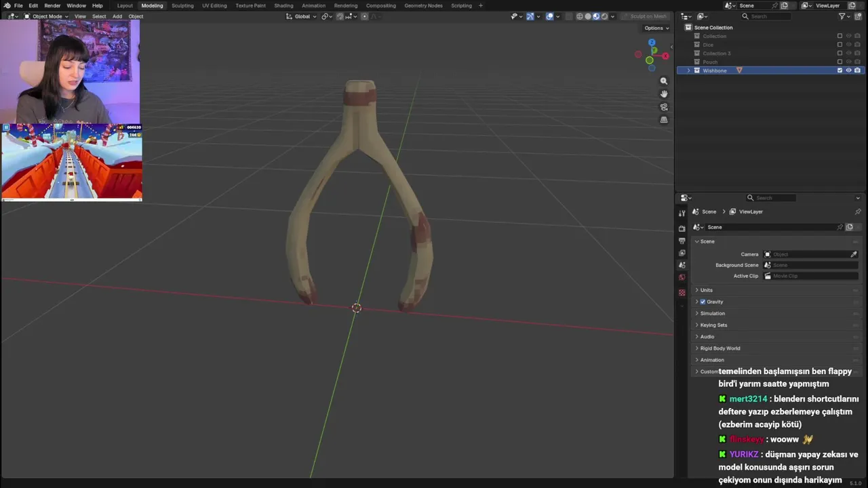868x488 pixels.
Task: Enable the Pouch collection checkbox
Action: coord(840,62)
